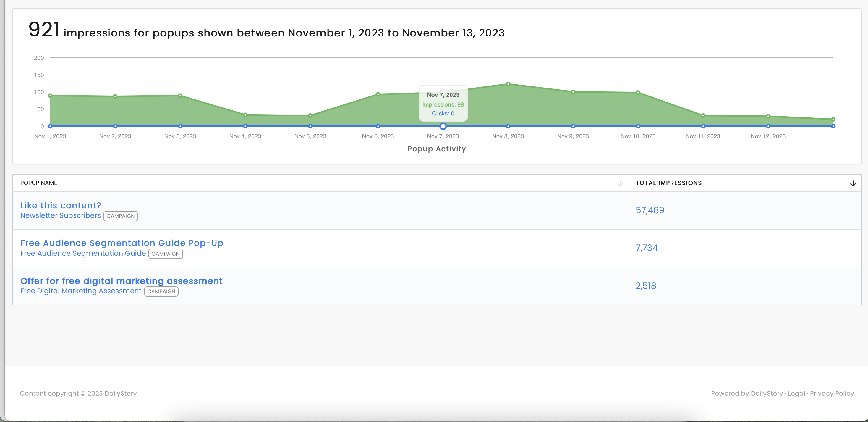The image size is (868, 422).
Task: Open Free Audience Segmentation Guide Pop-Up
Action: (x=122, y=243)
